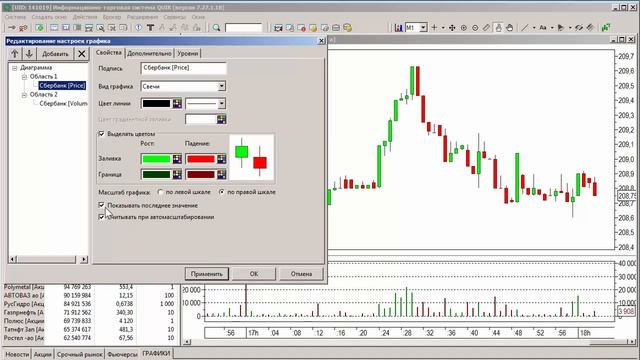Click the flag marker tool icon

point(561,27)
